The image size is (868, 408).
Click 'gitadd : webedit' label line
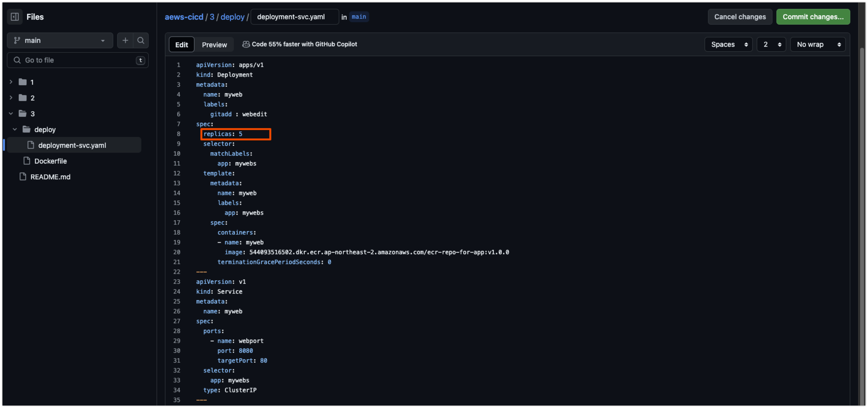[239, 114]
